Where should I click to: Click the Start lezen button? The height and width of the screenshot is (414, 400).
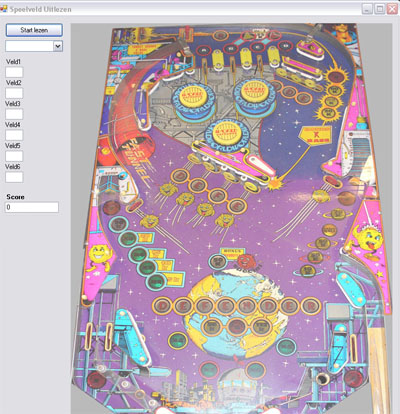(x=34, y=30)
